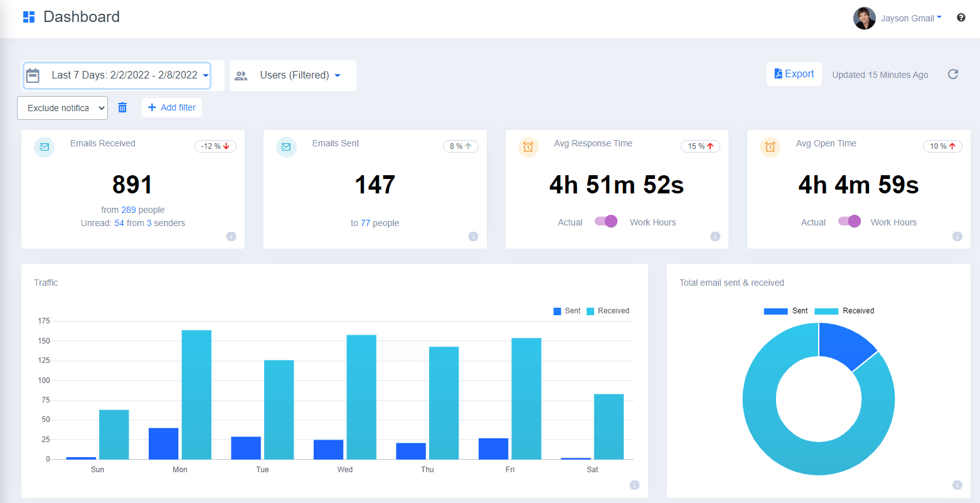Click the 289 people link
Image resolution: width=980 pixels, height=503 pixels.
tap(128, 210)
